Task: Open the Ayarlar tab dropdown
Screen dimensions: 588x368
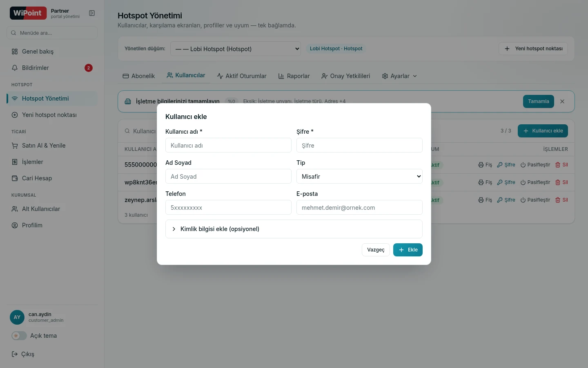Action: [399, 76]
